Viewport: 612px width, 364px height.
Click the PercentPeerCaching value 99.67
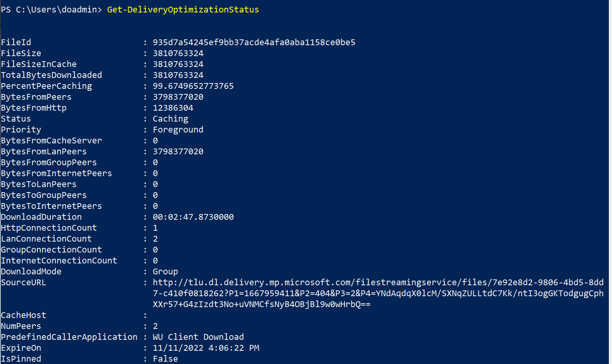coord(193,86)
